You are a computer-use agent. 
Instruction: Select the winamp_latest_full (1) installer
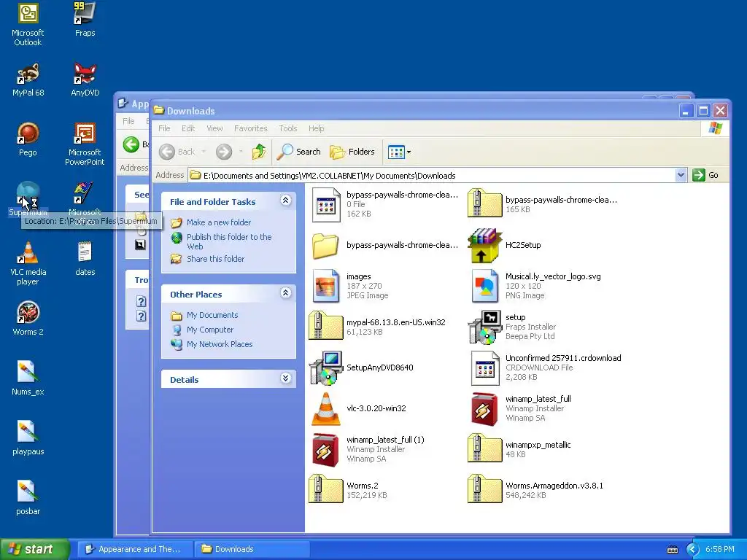(x=368, y=449)
